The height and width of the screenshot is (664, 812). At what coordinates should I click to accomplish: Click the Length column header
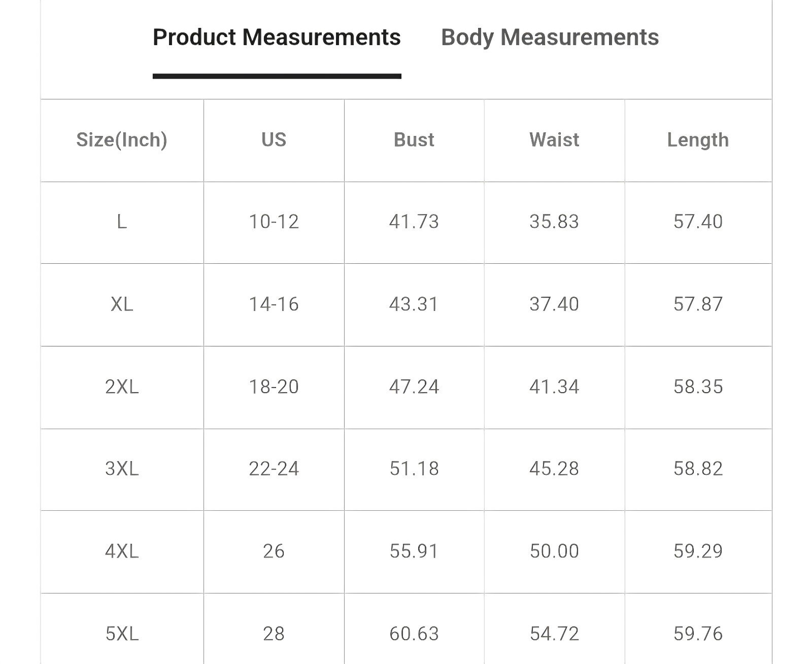pos(698,140)
